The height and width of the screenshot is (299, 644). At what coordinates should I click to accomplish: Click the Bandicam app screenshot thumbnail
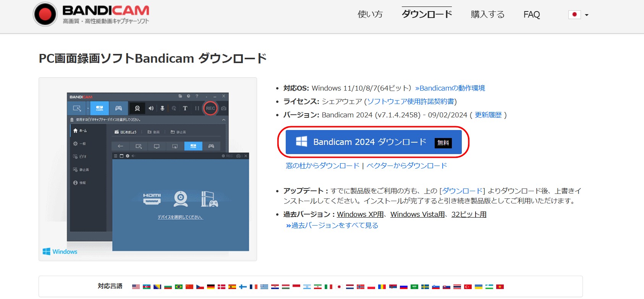[x=148, y=169]
